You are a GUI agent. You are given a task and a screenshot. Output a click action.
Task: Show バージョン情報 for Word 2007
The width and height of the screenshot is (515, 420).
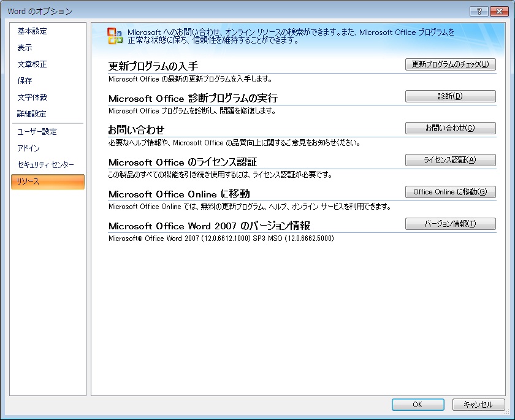pos(450,224)
